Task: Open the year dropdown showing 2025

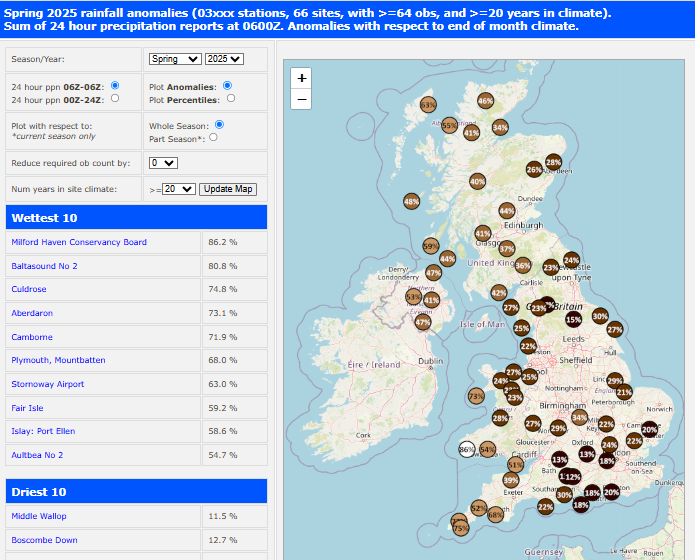Action: [x=224, y=59]
